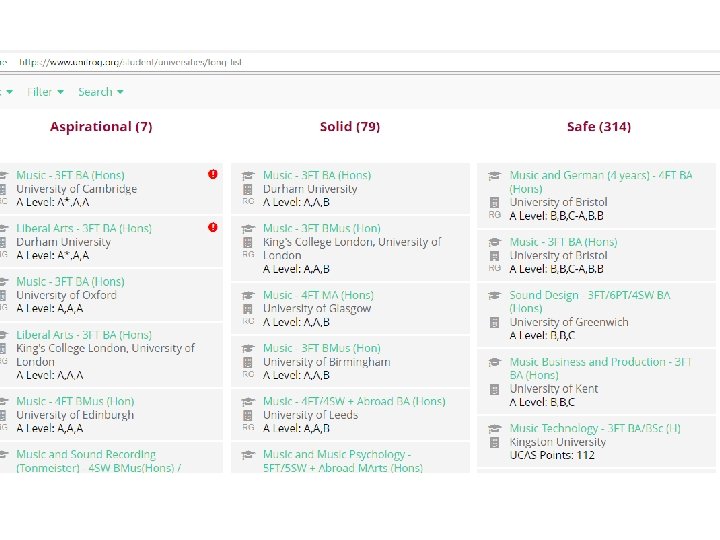Click graduation cap icon beside Birmingham BMus
Viewport: 720px width, 540px height.
click(248, 349)
